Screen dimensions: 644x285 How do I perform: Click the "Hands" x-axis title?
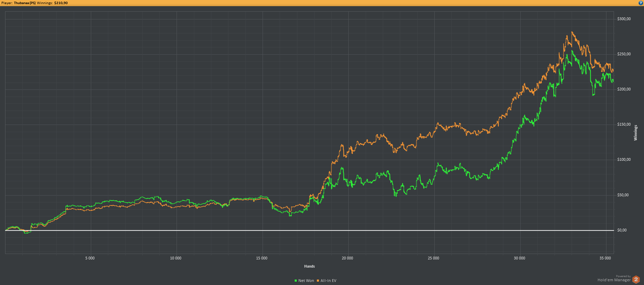309,266
